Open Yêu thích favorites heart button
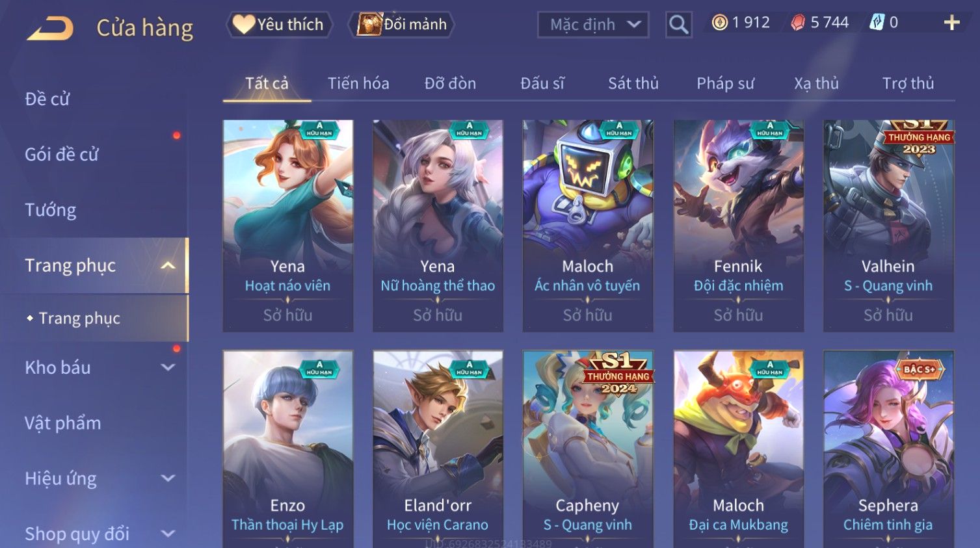This screenshot has height=548, width=980. 279,25
